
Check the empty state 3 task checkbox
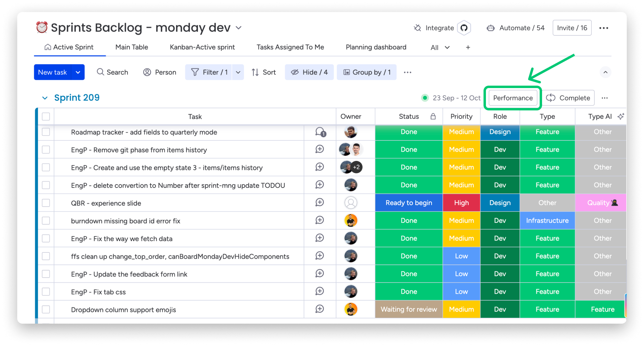coord(46,167)
